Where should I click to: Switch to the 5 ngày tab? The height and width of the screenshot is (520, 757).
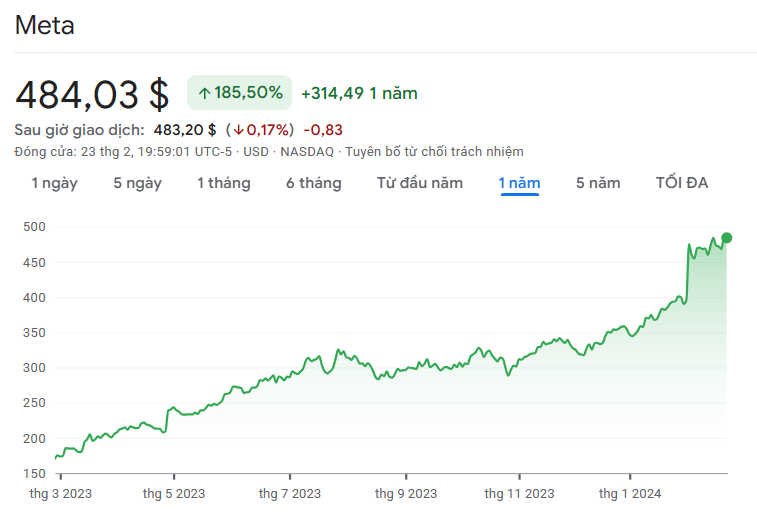click(137, 183)
